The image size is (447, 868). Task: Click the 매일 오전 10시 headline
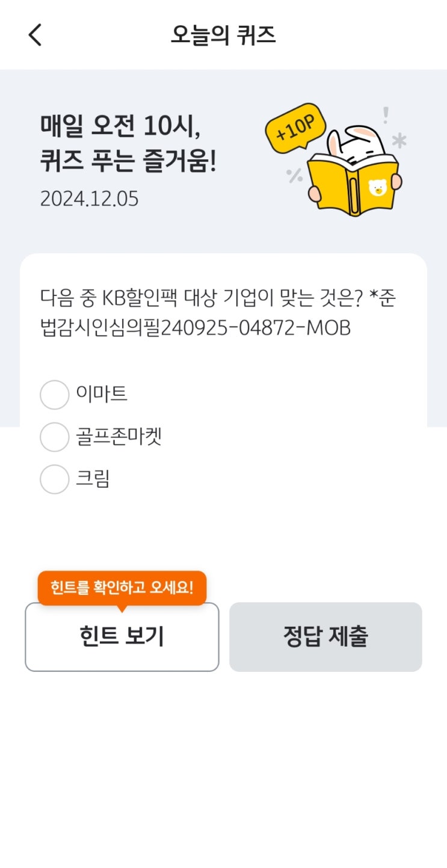point(119,125)
